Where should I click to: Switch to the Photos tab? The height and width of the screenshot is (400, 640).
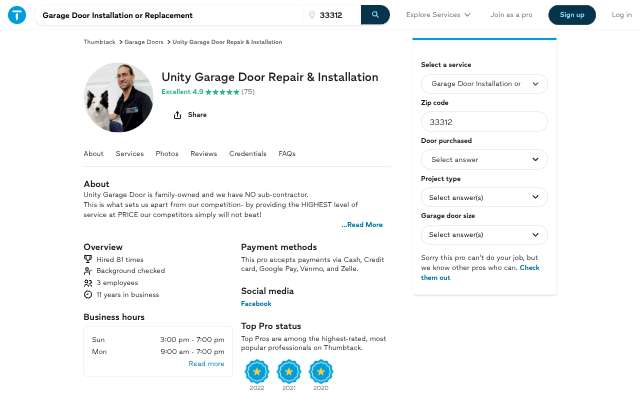coord(167,153)
